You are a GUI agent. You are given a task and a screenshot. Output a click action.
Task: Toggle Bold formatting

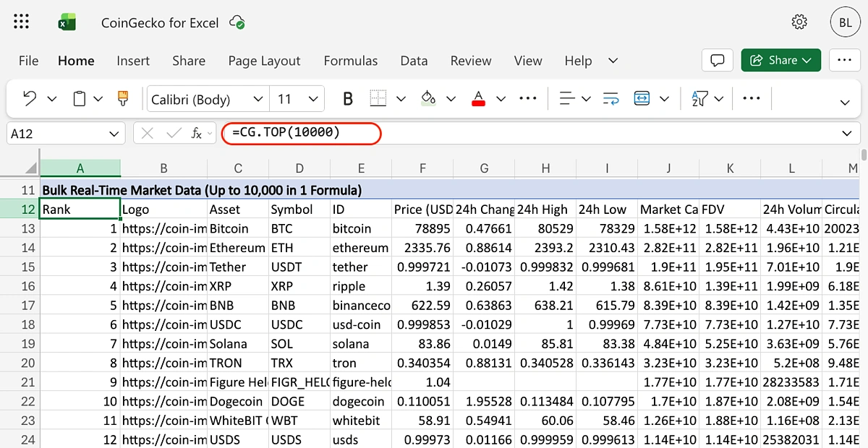(348, 98)
